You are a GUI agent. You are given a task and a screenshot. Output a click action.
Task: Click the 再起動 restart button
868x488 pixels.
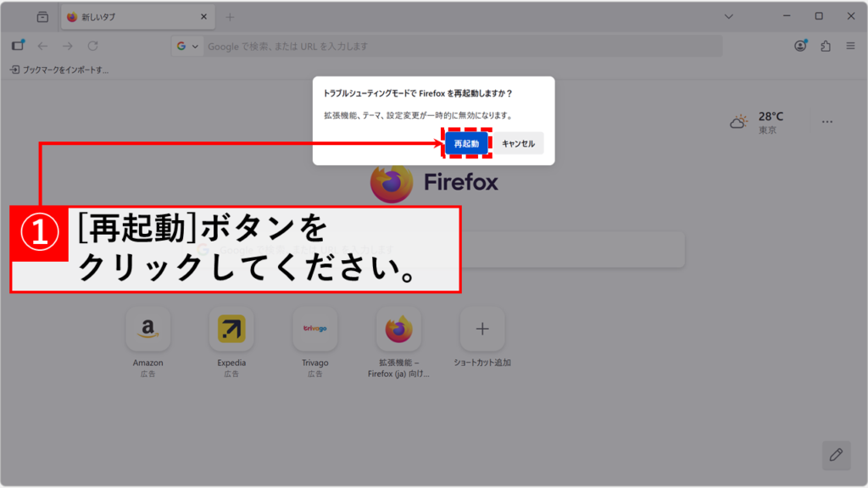[x=466, y=143]
